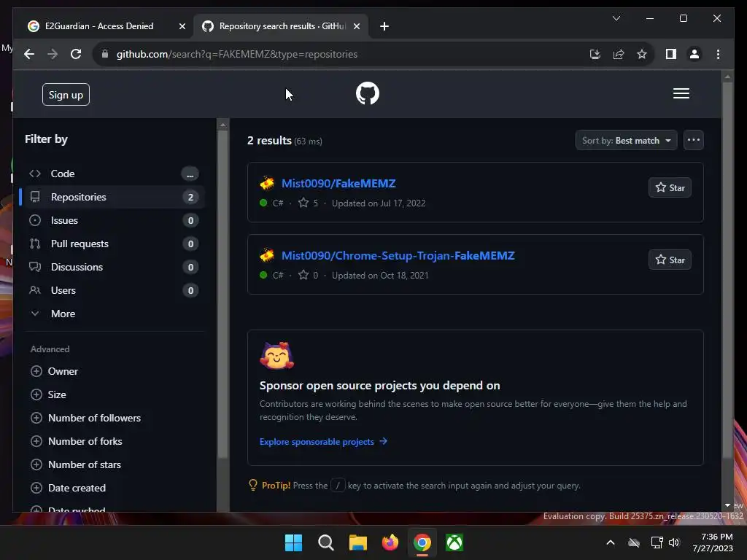Viewport: 747px width, 560px height.
Task: Star the Chrome-Setup-Trojan-FakeMEMZ repository
Action: (670, 260)
